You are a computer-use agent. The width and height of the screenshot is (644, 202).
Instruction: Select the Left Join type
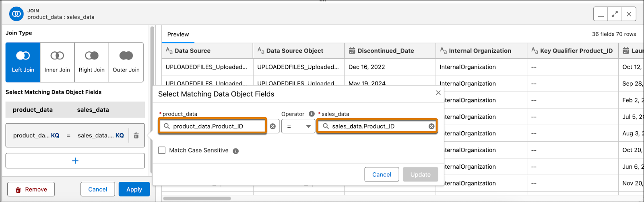23,62
